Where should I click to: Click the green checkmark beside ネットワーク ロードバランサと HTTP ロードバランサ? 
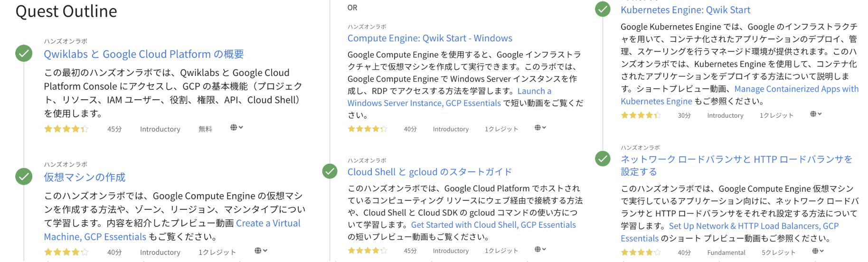coord(603,159)
